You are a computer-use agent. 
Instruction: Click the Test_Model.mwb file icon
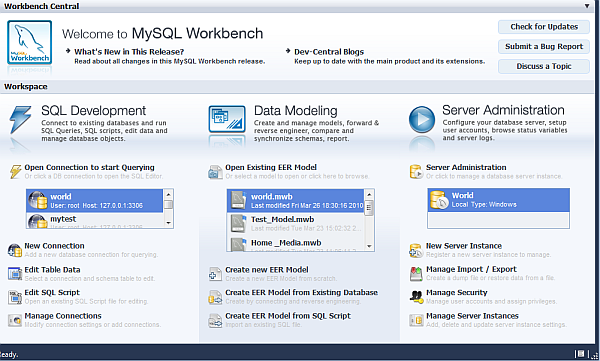pos(239,224)
